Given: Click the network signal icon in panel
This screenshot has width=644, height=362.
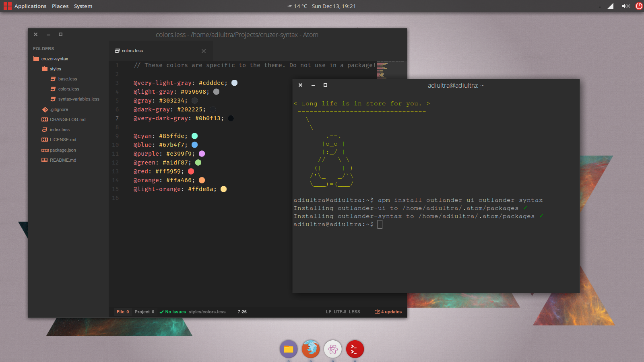Looking at the screenshot, I should pos(610,6).
